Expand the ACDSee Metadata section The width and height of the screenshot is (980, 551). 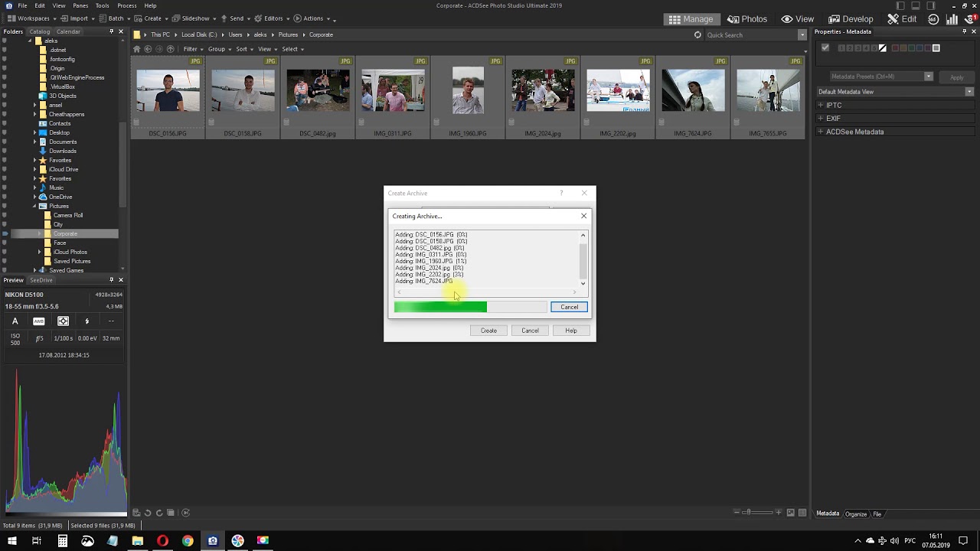pos(821,132)
